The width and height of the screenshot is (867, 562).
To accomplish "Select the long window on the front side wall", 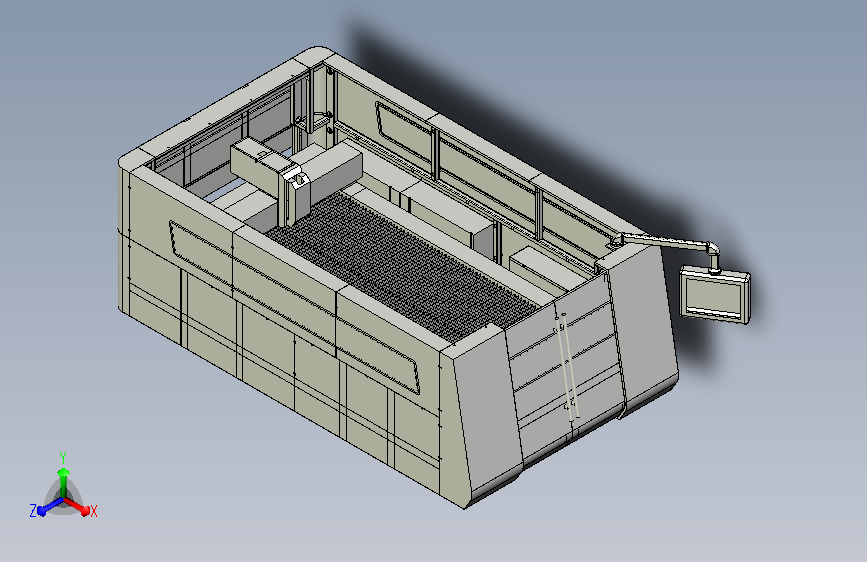I will click(293, 308).
